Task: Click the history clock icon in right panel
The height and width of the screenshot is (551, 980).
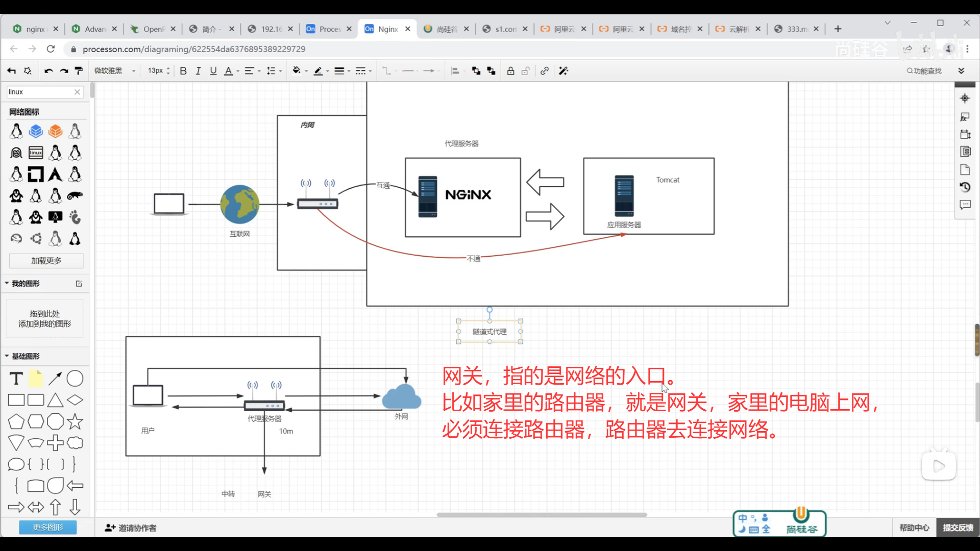Action: coord(965,187)
